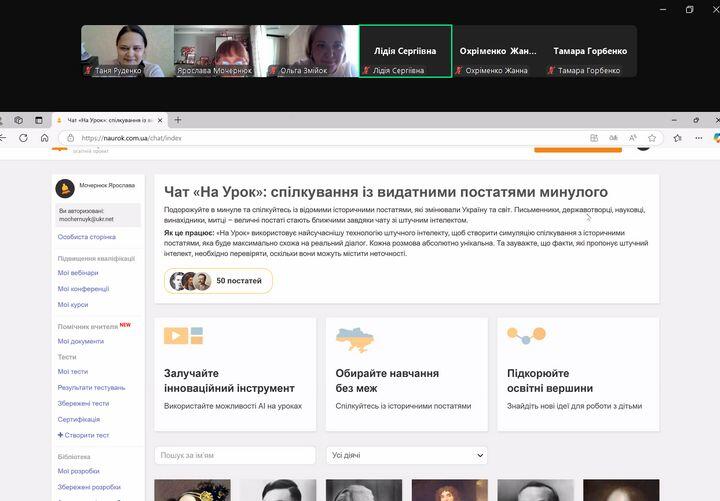Click the video-slides icon on Залучайте card
Screen dimensions: 720x501
tap(183, 336)
